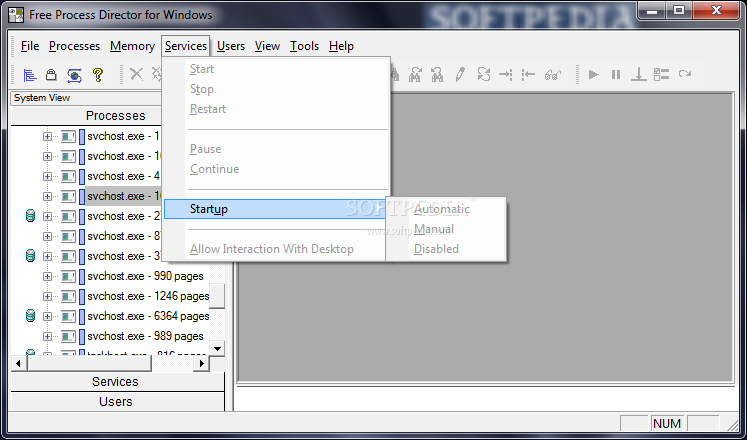This screenshot has height=440, width=747.
Task: Click the tree's horizontal scrollbar right arrow
Action: pos(202,364)
